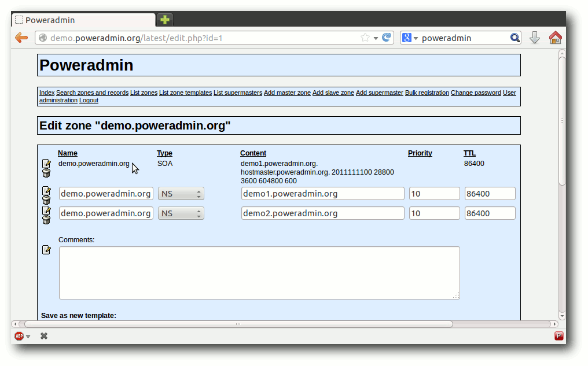
Task: Open the Google search engine selector
Action: click(410, 38)
